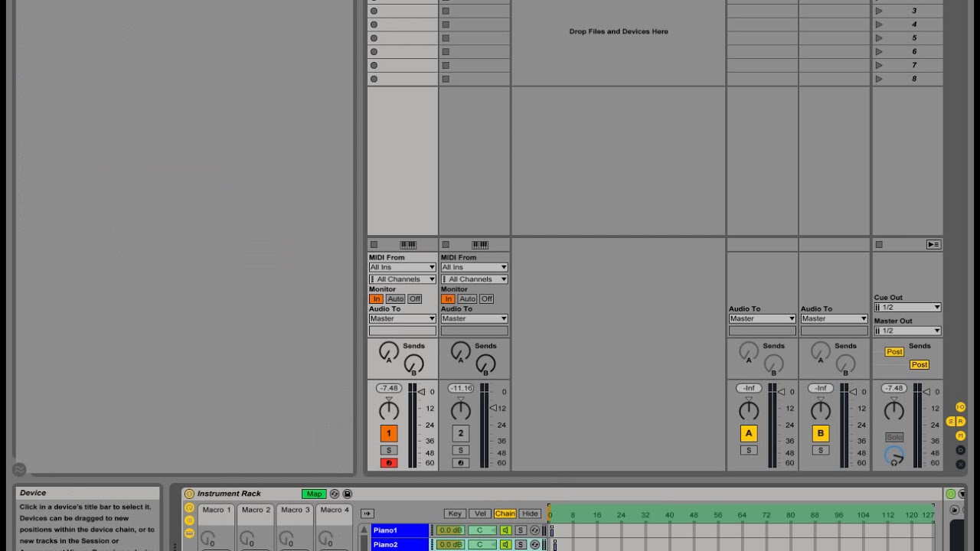Click track 1 activator button labeled 1
The image size is (980, 551).
(x=389, y=433)
